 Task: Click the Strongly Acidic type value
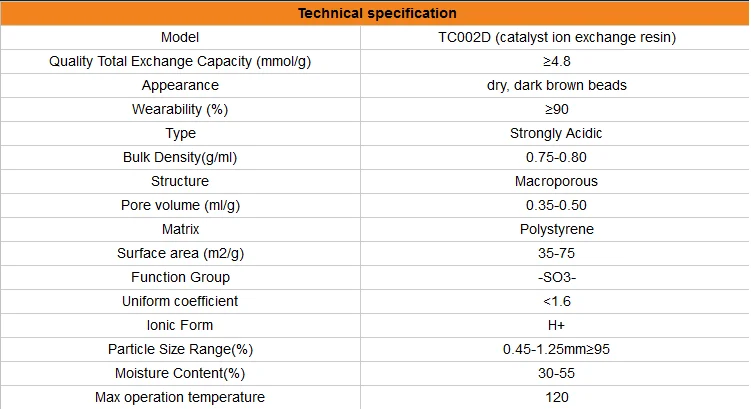[x=556, y=133]
